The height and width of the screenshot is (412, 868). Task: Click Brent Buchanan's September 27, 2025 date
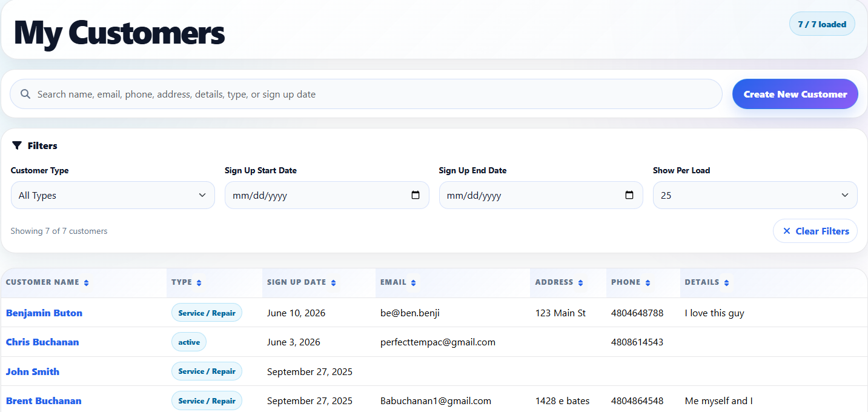(x=310, y=400)
